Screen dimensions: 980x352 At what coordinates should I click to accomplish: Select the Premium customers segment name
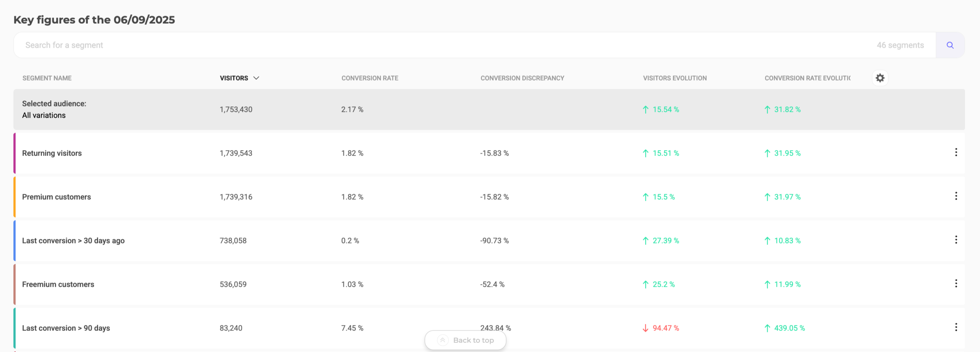coord(56,197)
